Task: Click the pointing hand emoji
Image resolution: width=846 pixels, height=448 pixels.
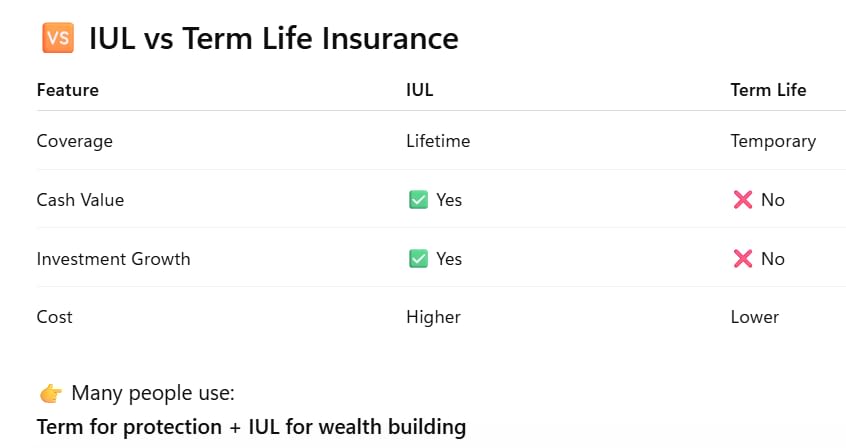Action: pyautogui.click(x=51, y=393)
